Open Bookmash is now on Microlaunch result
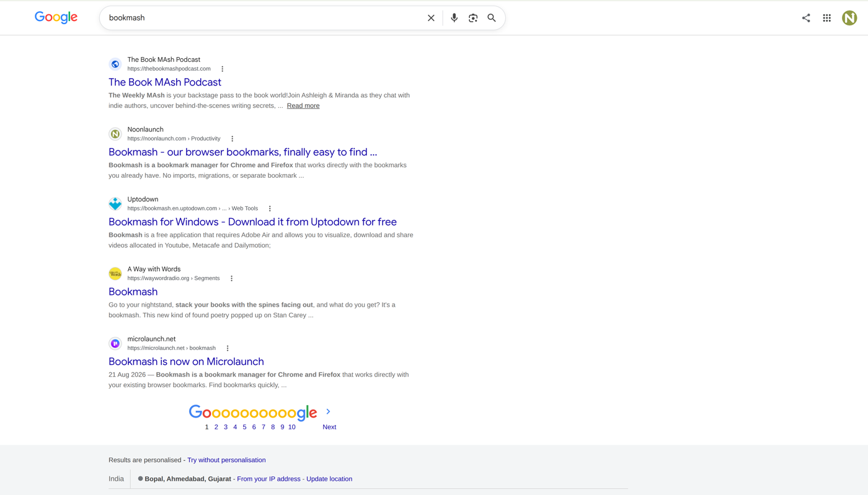Viewport: 868px width, 495px height. pos(186,361)
